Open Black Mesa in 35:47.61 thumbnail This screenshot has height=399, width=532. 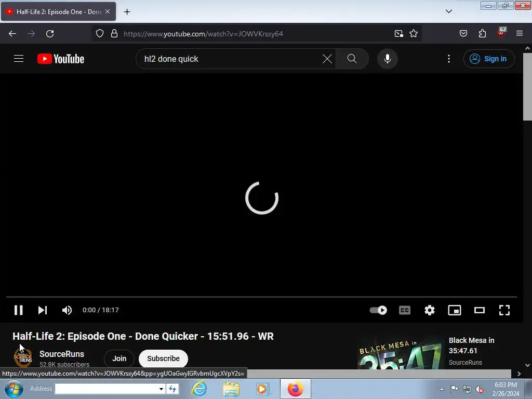click(x=401, y=353)
